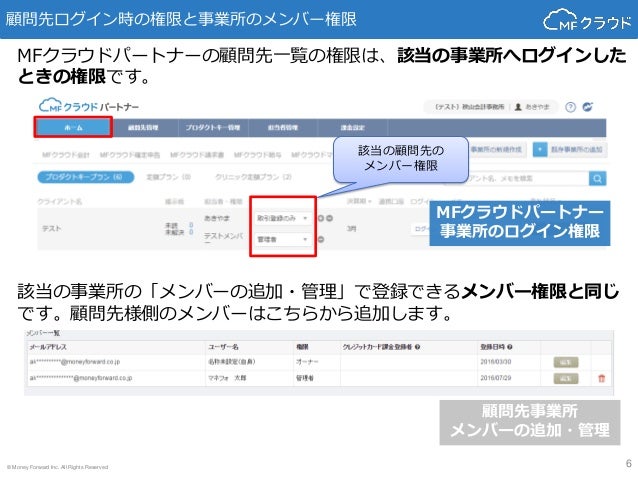This screenshot has height=479, width=638.
Task: Click the plus icon on 既存事業所の追加
Action: tap(540, 149)
